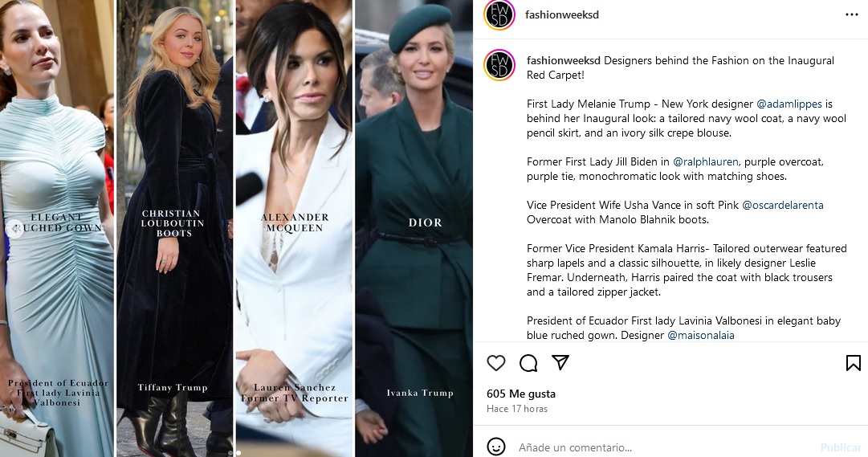Click the Hace 17 horas timestamp

pyautogui.click(x=517, y=409)
